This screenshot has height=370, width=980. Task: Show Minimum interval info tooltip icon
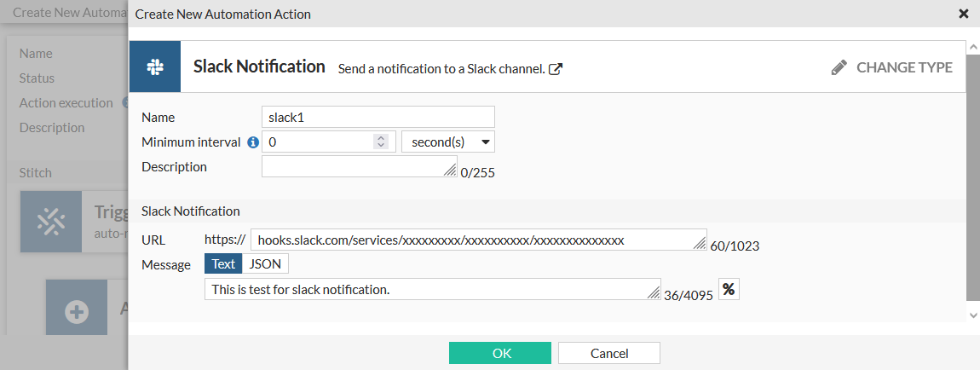253,142
